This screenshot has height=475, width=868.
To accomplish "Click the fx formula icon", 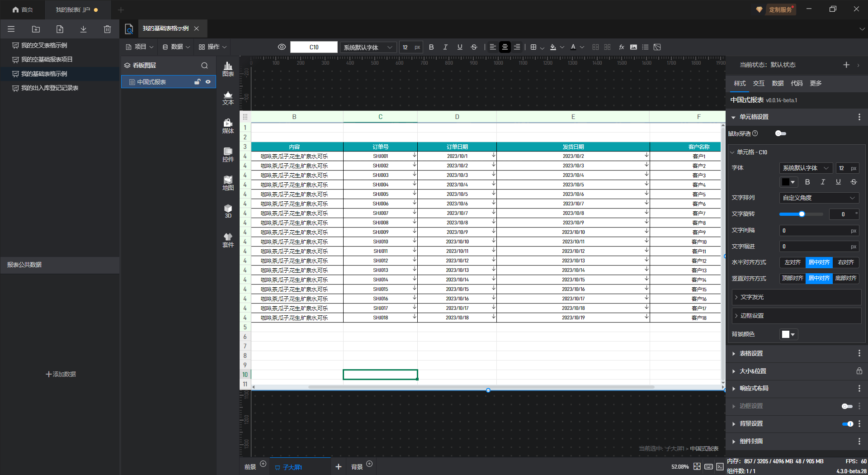I will pyautogui.click(x=622, y=47).
